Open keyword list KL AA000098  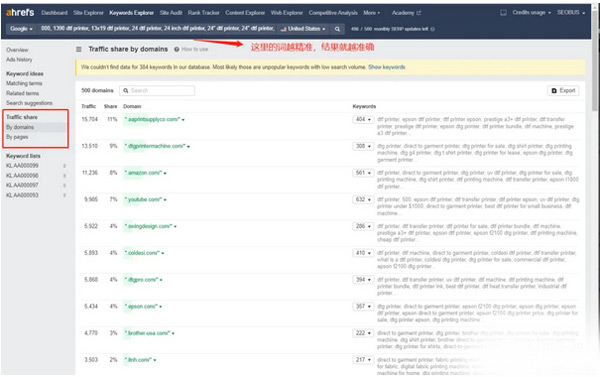click(22, 176)
